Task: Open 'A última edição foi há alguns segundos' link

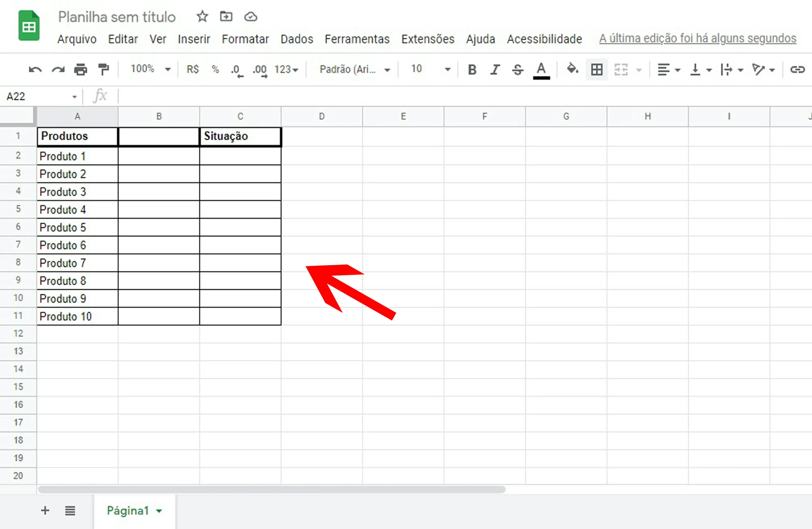Action: [x=698, y=39]
